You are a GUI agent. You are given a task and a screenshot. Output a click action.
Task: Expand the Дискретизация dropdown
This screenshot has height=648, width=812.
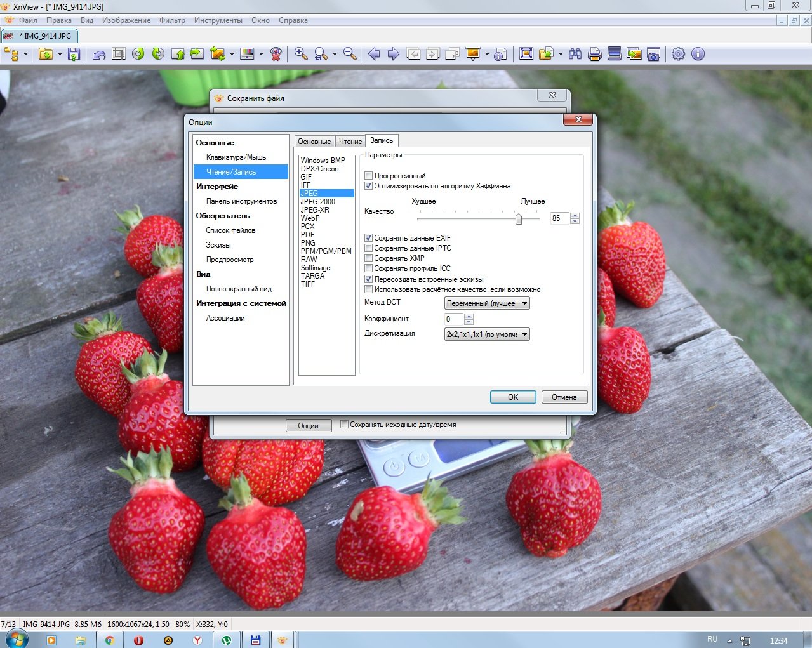pyautogui.click(x=487, y=334)
